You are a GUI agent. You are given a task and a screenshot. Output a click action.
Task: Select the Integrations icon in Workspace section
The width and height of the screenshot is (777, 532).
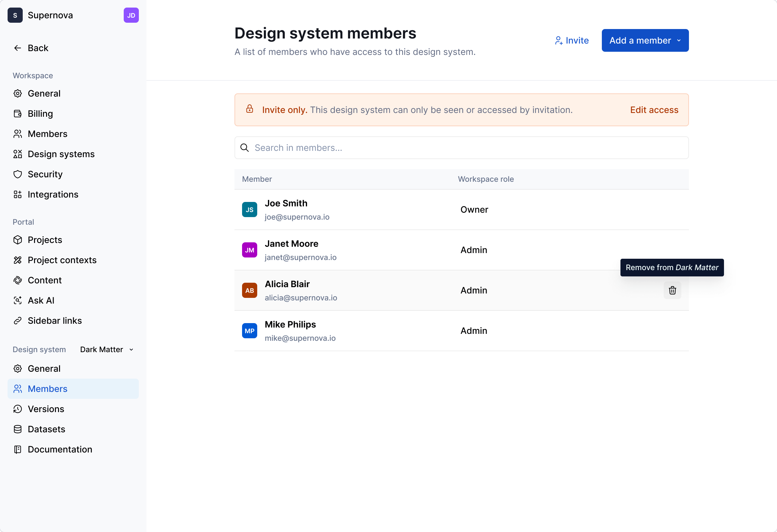pos(18,194)
